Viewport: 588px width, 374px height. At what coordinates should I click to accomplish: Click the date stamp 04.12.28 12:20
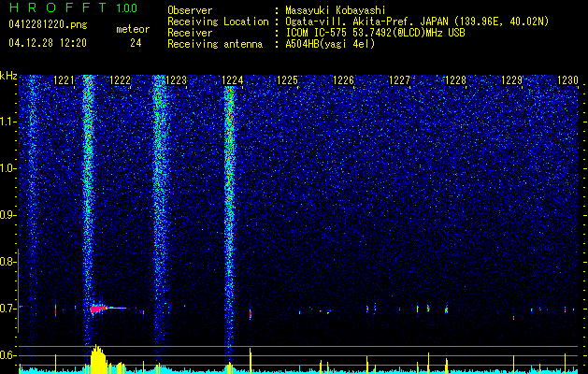point(48,43)
